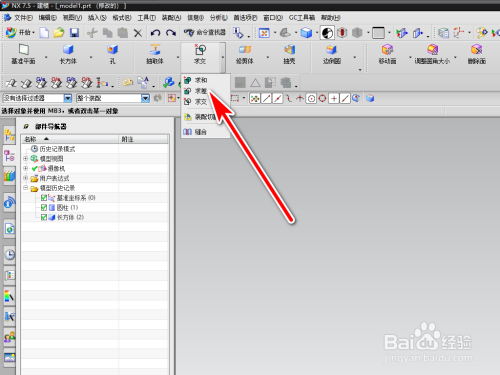Viewport: 500px width, 375px height.
Task: Click the Open folder icon
Action: 59,33
